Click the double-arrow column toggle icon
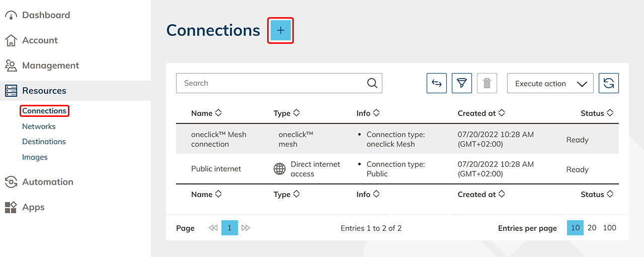The width and height of the screenshot is (644, 257). 436,84
